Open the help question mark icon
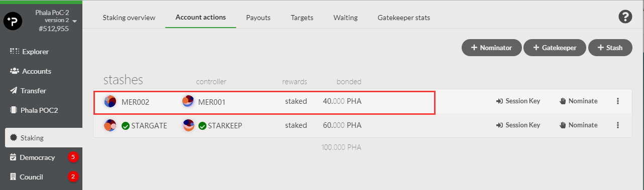Viewport: 644px width, 190px height. (624, 17)
